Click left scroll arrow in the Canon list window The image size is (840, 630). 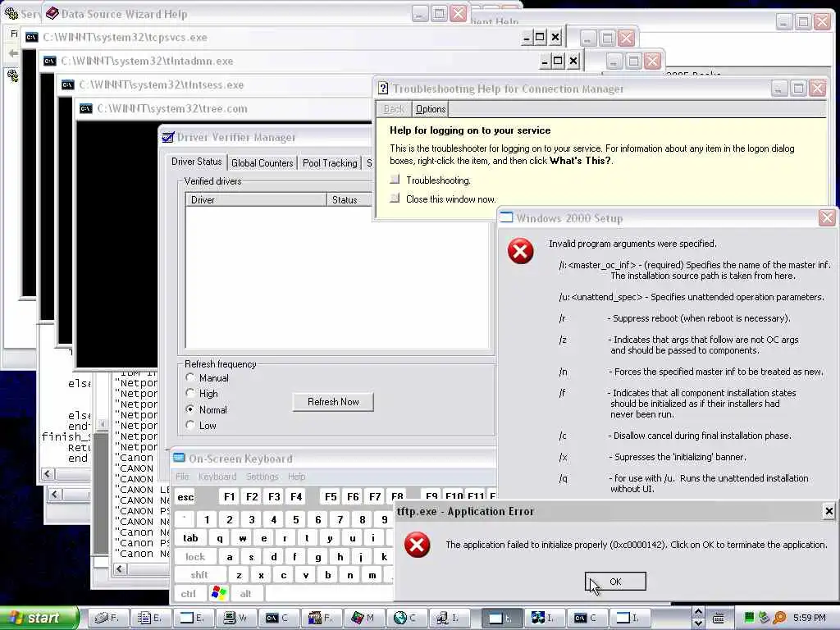[120, 569]
